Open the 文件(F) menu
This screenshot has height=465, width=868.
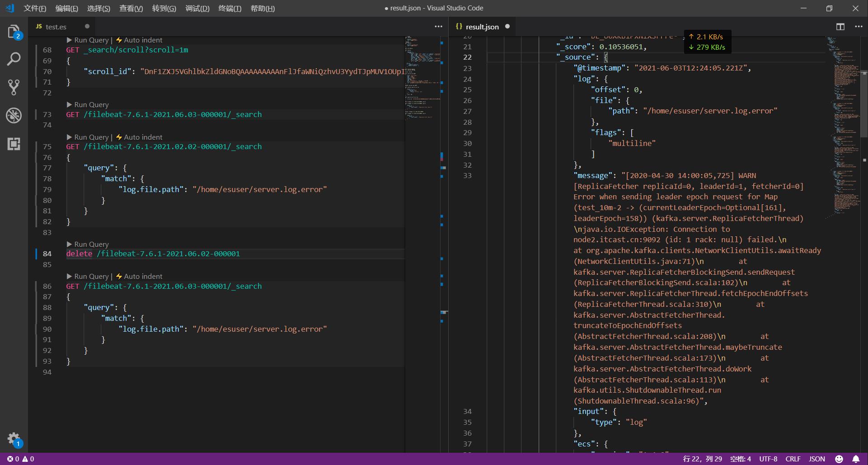35,8
